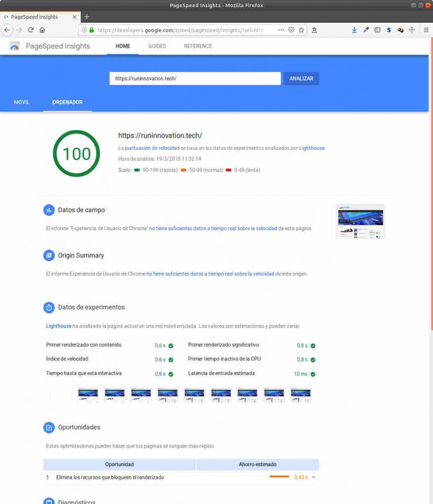Click the eyedropper toolbar icon
Image resolution: width=433 pixels, height=504 pixels.
click(x=366, y=30)
